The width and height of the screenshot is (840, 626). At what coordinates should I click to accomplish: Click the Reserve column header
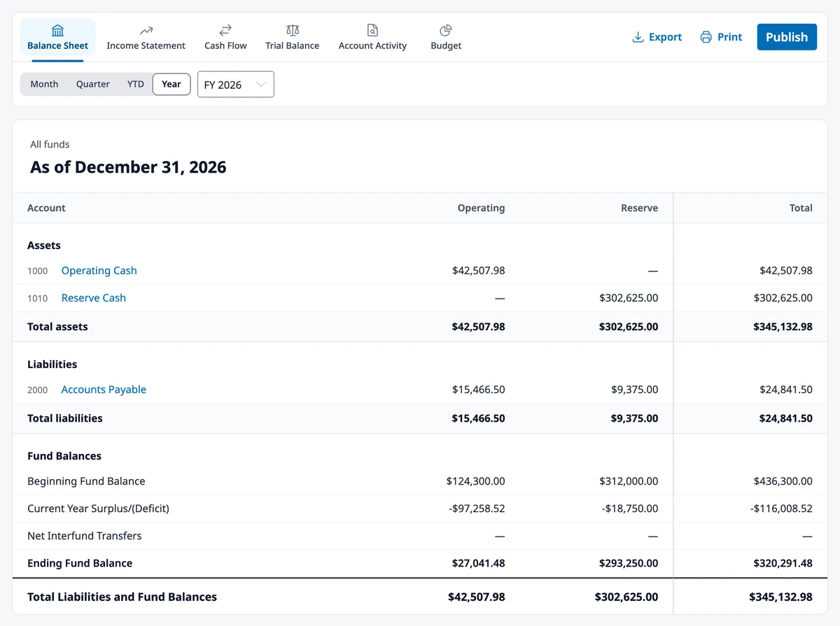[x=639, y=208]
